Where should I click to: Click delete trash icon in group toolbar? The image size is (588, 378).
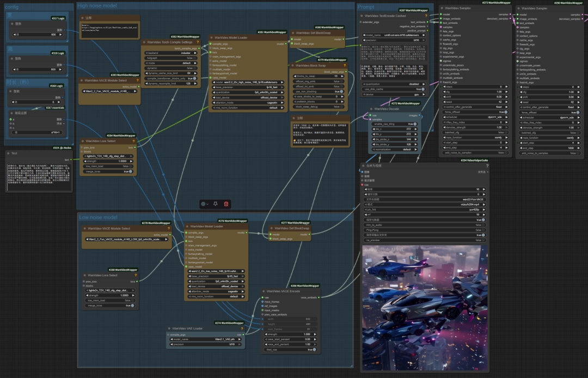pyautogui.click(x=226, y=204)
